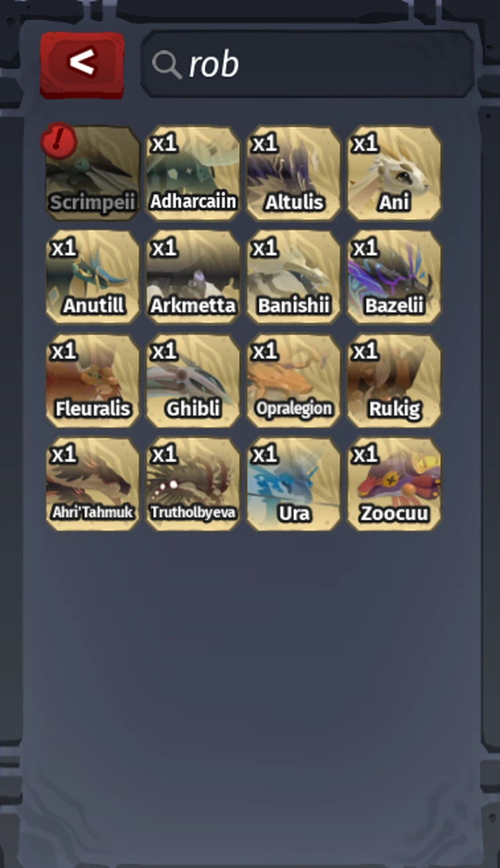Click the magnifying glass search icon

166,65
